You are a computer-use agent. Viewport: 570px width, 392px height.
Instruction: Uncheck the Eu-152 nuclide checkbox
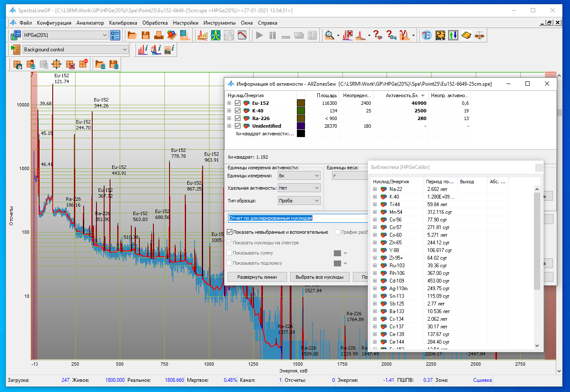(x=238, y=103)
